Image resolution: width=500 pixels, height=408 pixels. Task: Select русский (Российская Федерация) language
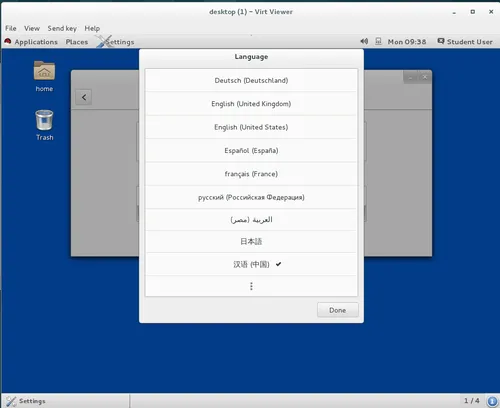[251, 197]
